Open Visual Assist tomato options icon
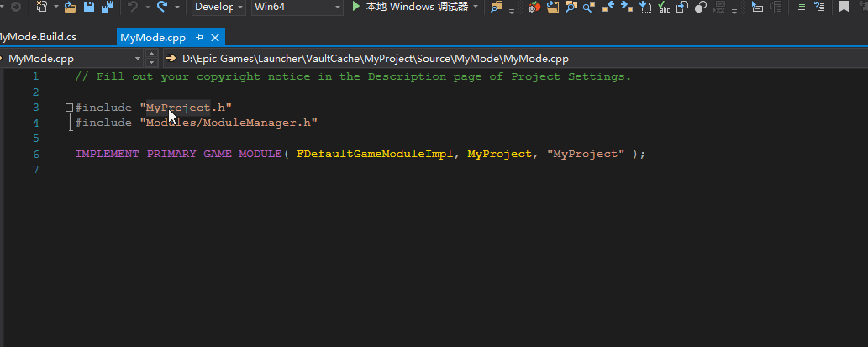This screenshot has height=347, width=868. 534,7
